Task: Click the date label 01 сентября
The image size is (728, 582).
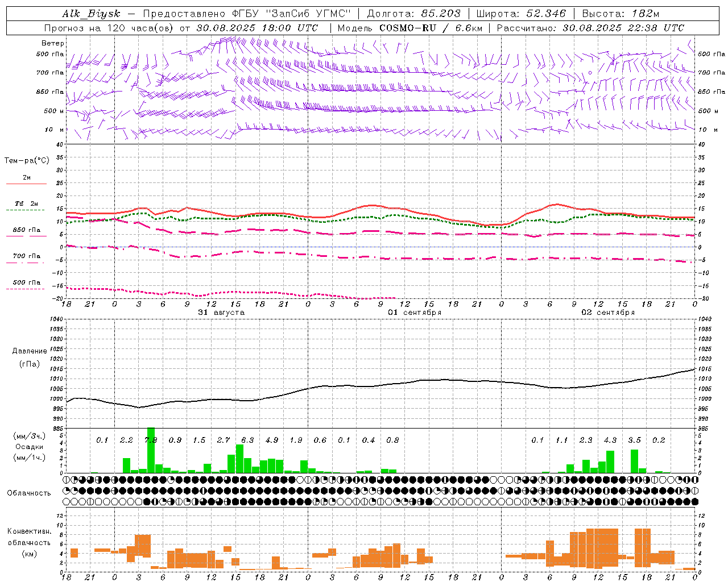Action: [x=415, y=313]
